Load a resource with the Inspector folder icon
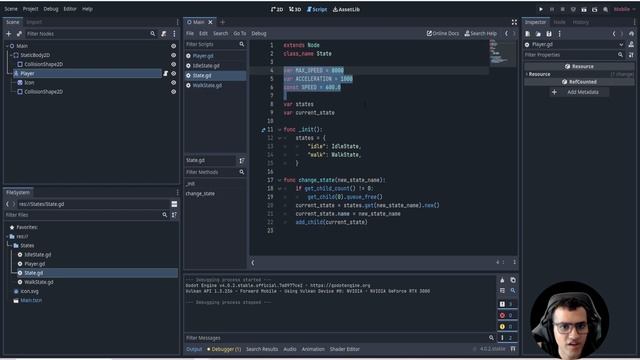 point(538,33)
